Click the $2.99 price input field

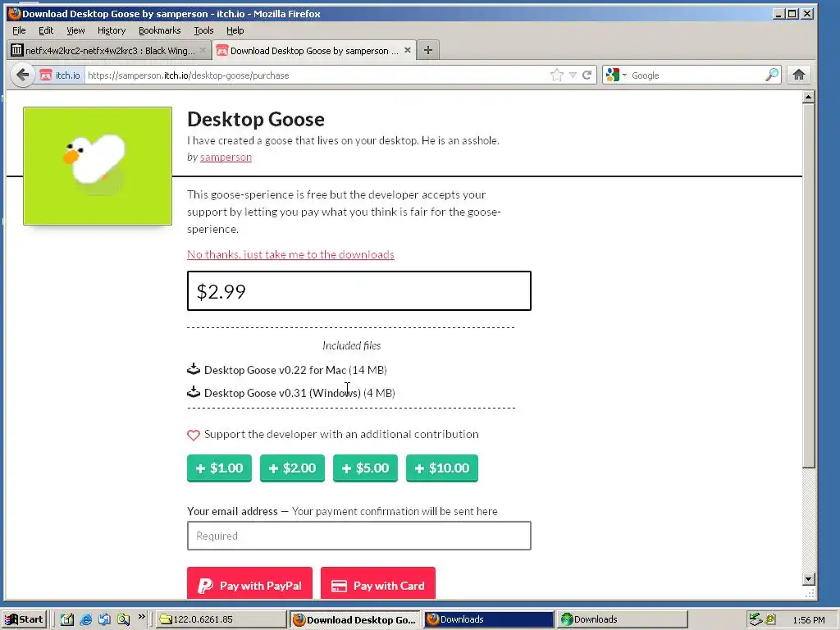(x=359, y=291)
